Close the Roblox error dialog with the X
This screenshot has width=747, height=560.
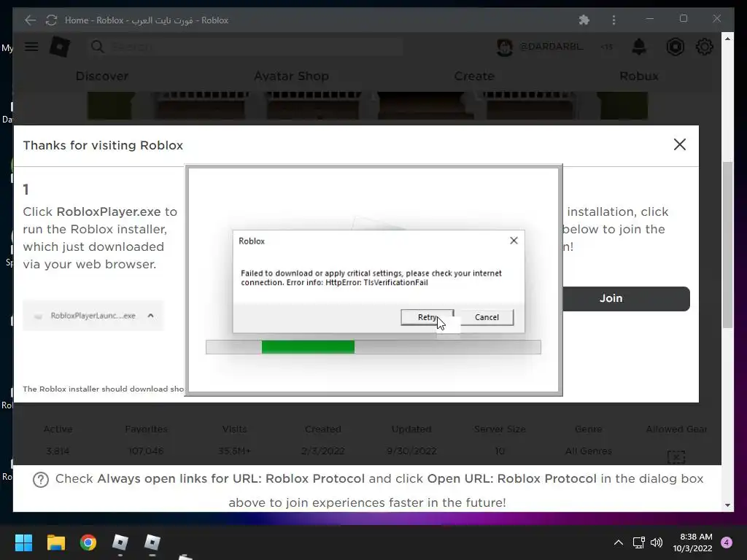(514, 241)
